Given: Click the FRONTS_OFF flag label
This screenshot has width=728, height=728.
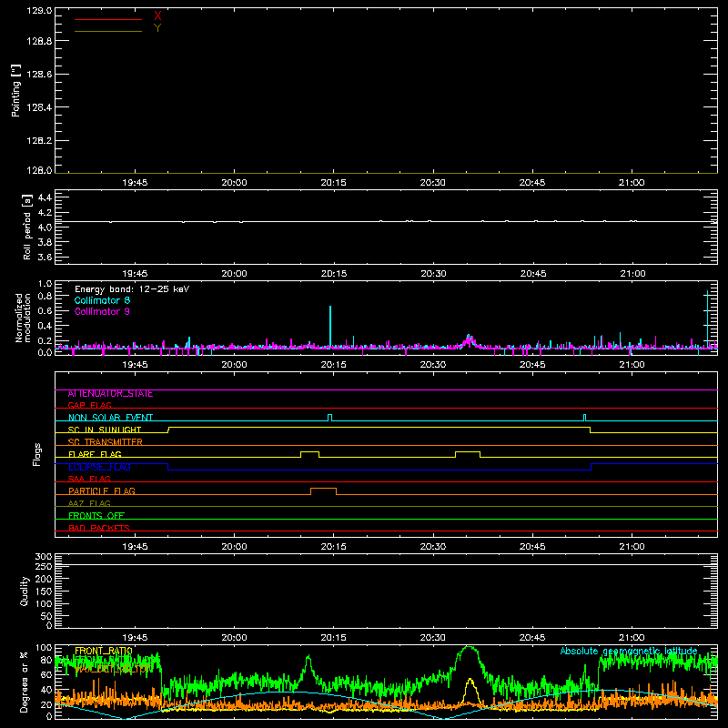Looking at the screenshot, I should point(96,516).
